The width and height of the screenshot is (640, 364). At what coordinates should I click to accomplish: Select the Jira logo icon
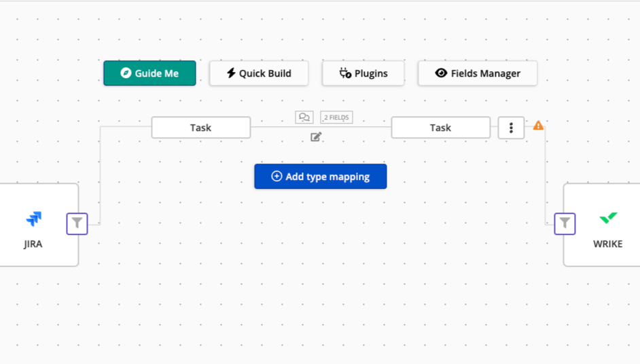coord(33,219)
